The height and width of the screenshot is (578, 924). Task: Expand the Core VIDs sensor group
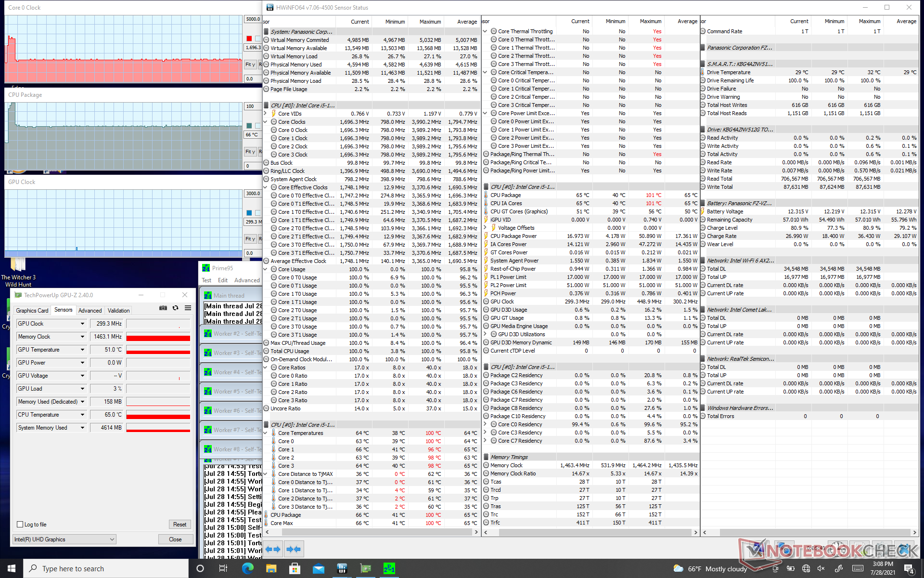coord(265,114)
